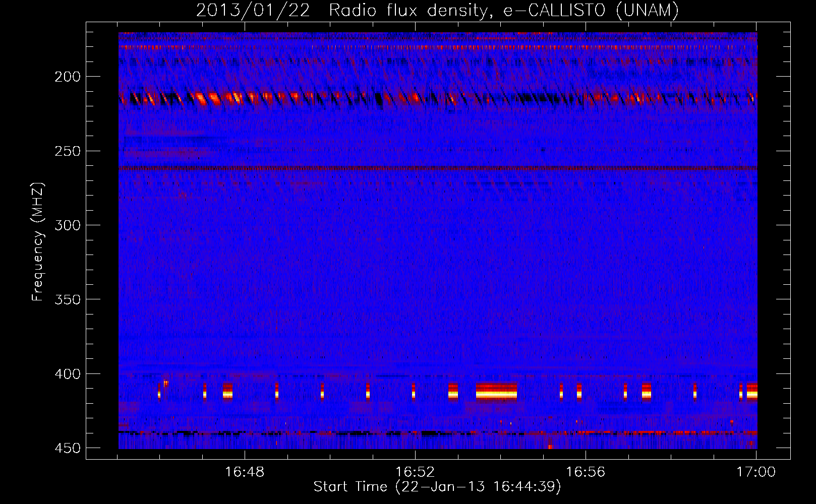
Task: Click the 'Start Time (22-Jan-13 16:44:39)' axis label
Action: [437, 487]
